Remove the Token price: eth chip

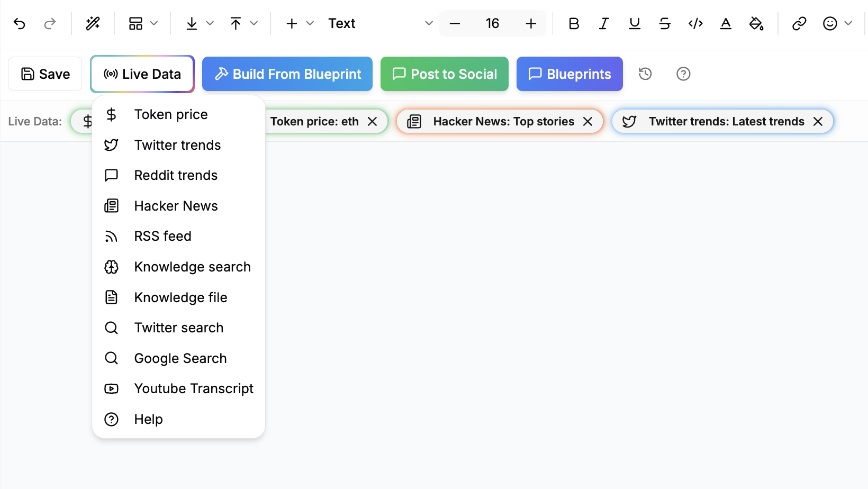click(x=373, y=122)
